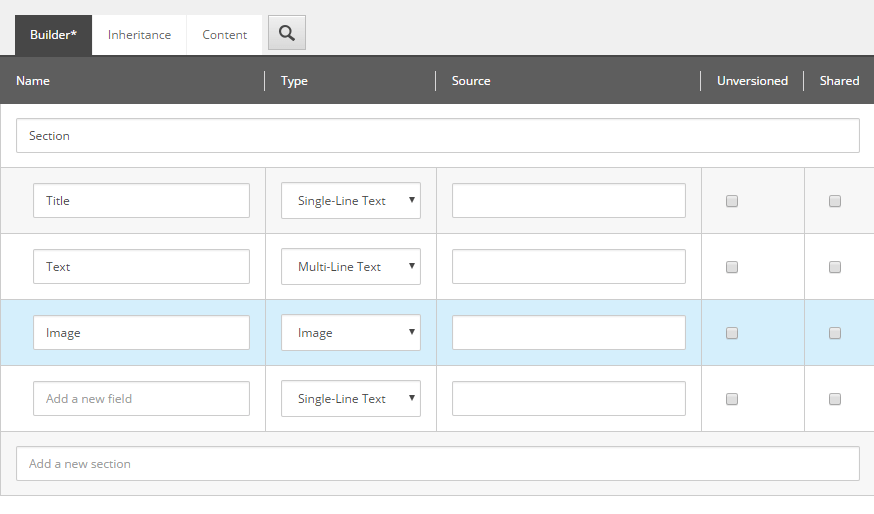The width and height of the screenshot is (874, 514).
Task: Switch to the Inheritance tab
Action: click(x=139, y=35)
